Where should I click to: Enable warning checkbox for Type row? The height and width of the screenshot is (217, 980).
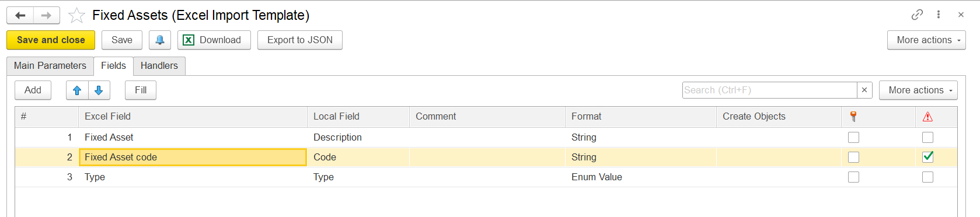[x=927, y=177]
